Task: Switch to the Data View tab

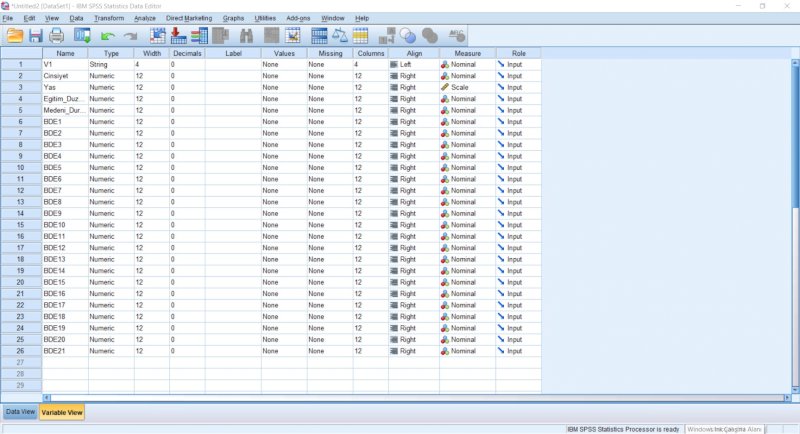Action: [20, 412]
